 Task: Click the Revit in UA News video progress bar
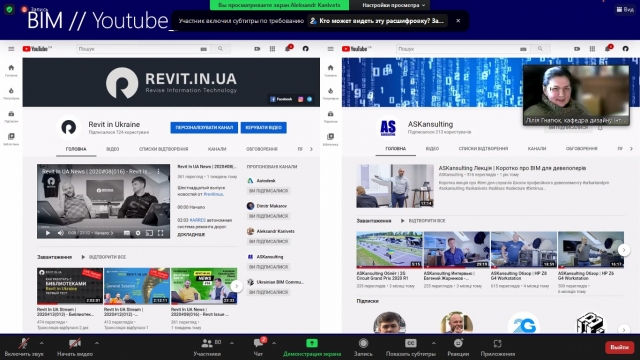tap(103, 227)
